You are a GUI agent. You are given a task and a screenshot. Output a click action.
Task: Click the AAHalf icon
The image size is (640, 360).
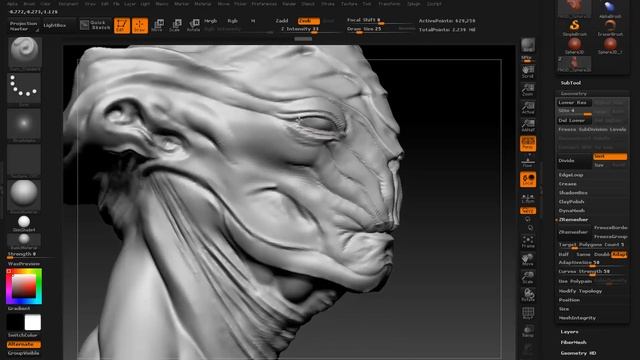pos(528,125)
